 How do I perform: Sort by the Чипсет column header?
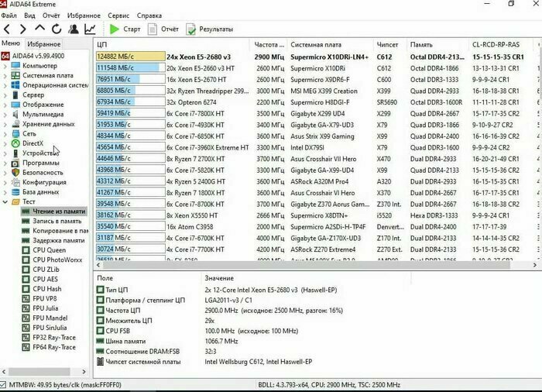tap(390, 45)
